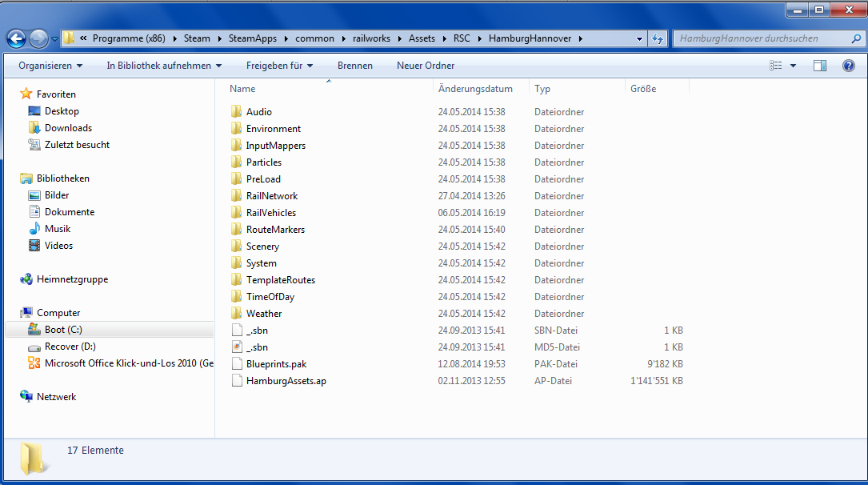The height and width of the screenshot is (485, 868).
Task: Open the Musik library
Action: click(x=58, y=229)
